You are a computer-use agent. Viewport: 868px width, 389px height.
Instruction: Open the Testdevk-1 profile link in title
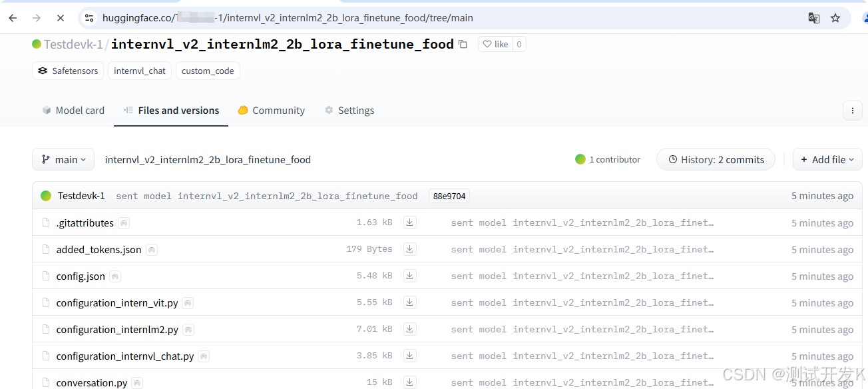[73, 45]
